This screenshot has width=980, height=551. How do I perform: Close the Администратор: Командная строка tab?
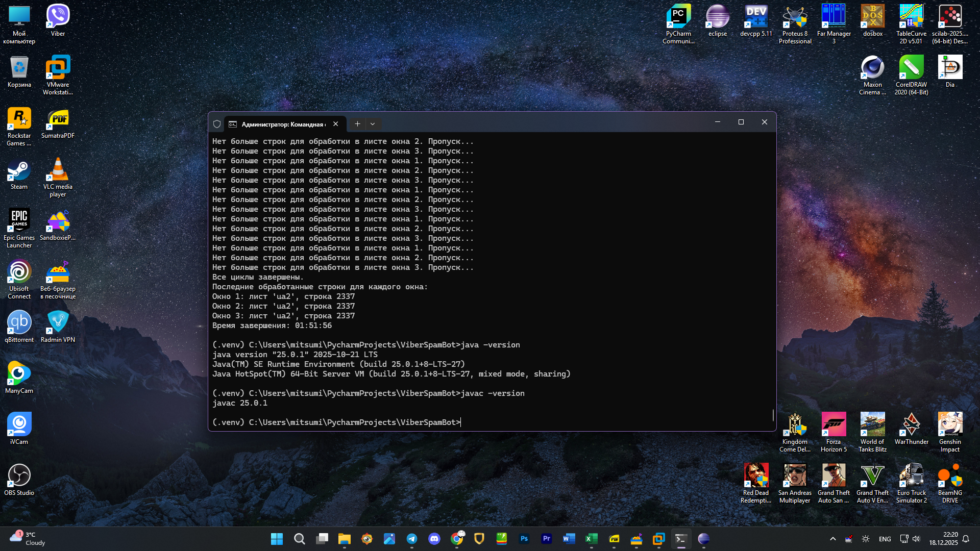335,124
